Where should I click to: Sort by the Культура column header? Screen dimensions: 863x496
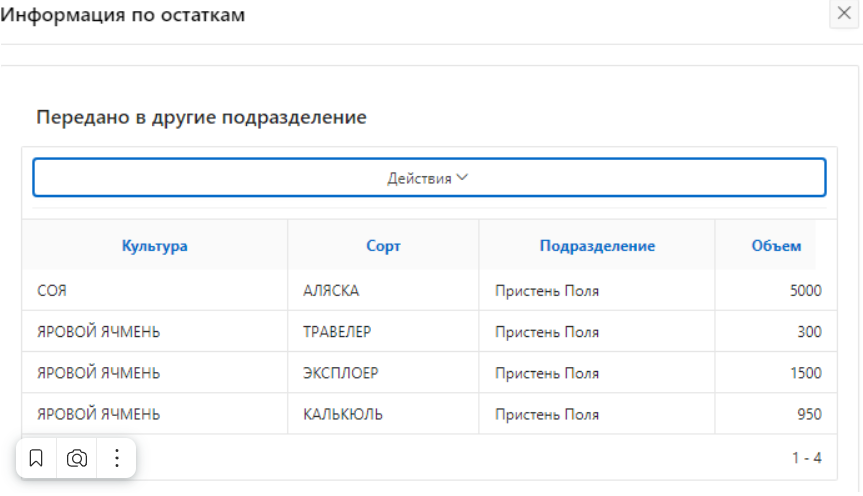(x=155, y=246)
